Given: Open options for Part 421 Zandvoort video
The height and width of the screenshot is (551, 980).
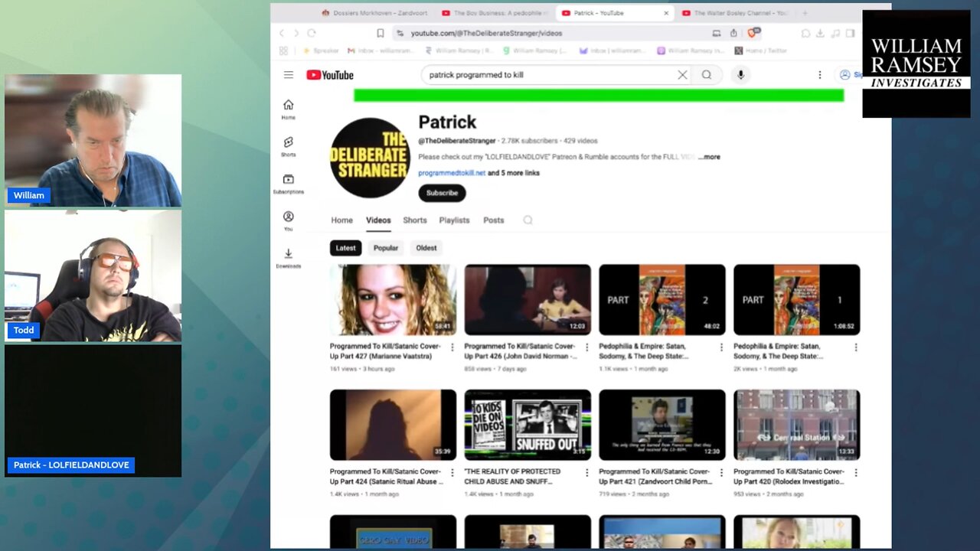Looking at the screenshot, I should [721, 472].
